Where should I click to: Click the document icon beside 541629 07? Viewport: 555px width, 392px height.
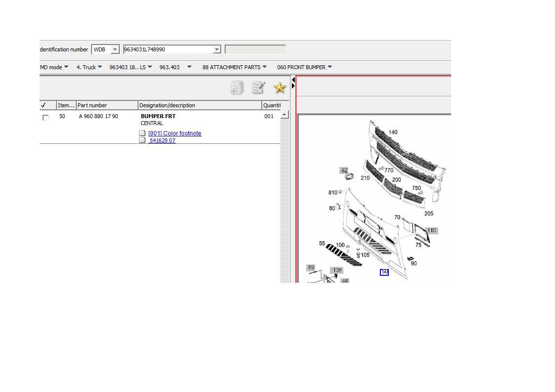[142, 140]
